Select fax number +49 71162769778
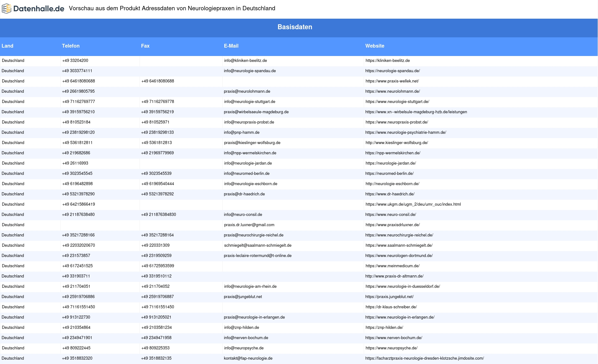This screenshot has width=598, height=364. (x=158, y=102)
